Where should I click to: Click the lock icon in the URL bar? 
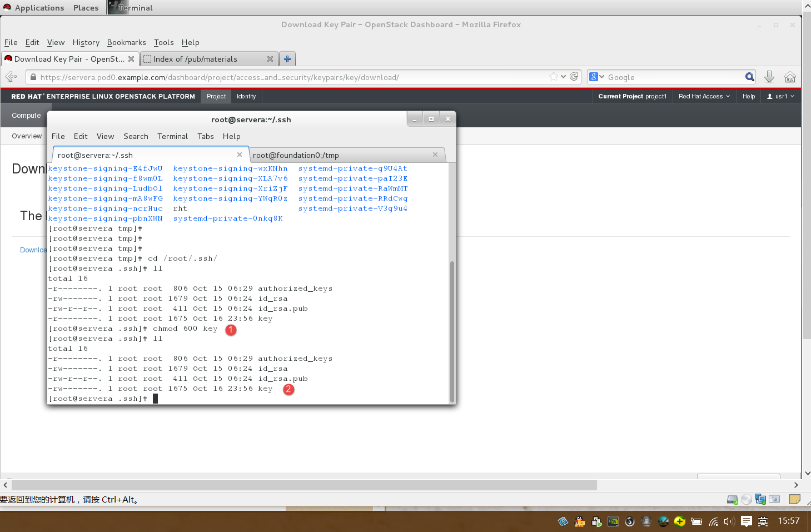click(33, 77)
